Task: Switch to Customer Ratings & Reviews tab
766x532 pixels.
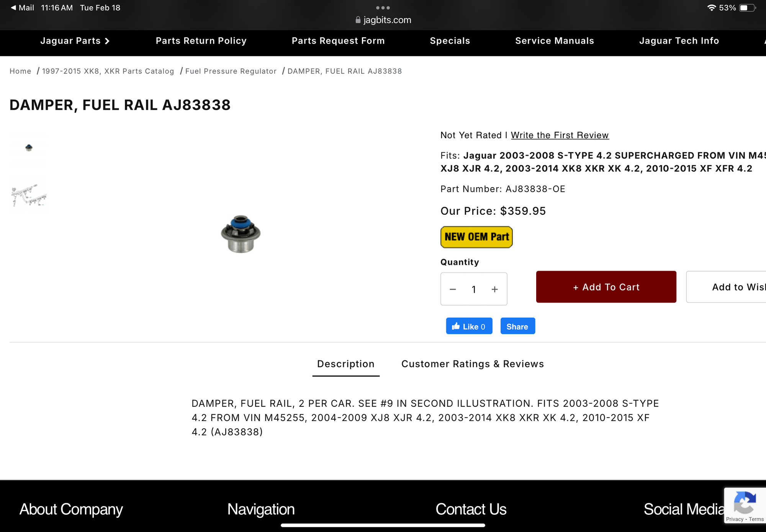Action: (473, 364)
